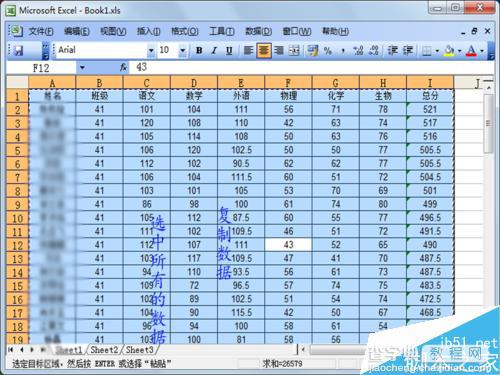Image resolution: width=500 pixels, height=375 pixels.
Task: Open the 数据(D) menu
Action: (x=259, y=32)
